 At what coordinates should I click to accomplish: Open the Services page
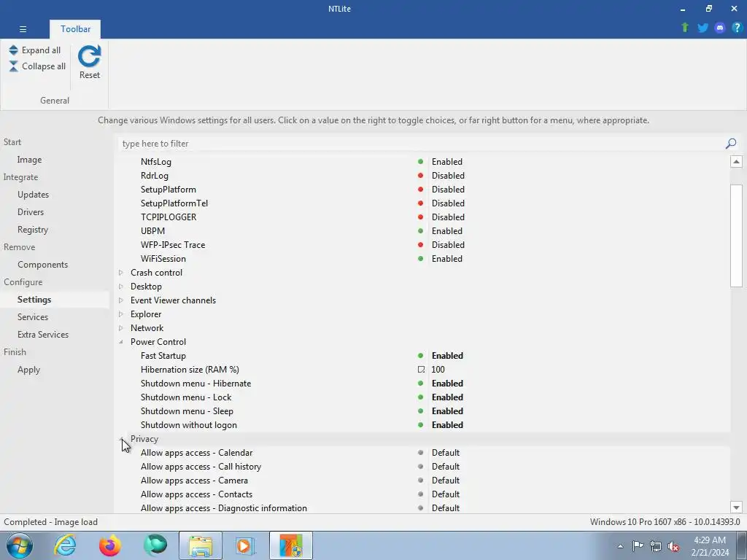(32, 316)
